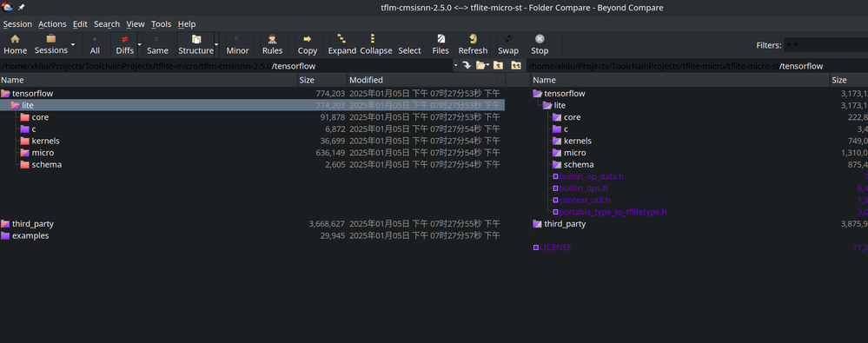The image size is (868, 343).
Task: Select third_party folder in right pane
Action: (565, 224)
